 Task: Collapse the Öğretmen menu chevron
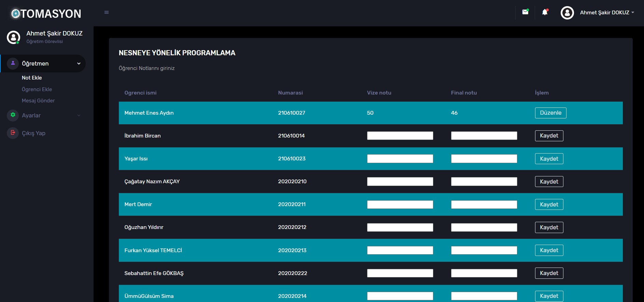tap(79, 63)
